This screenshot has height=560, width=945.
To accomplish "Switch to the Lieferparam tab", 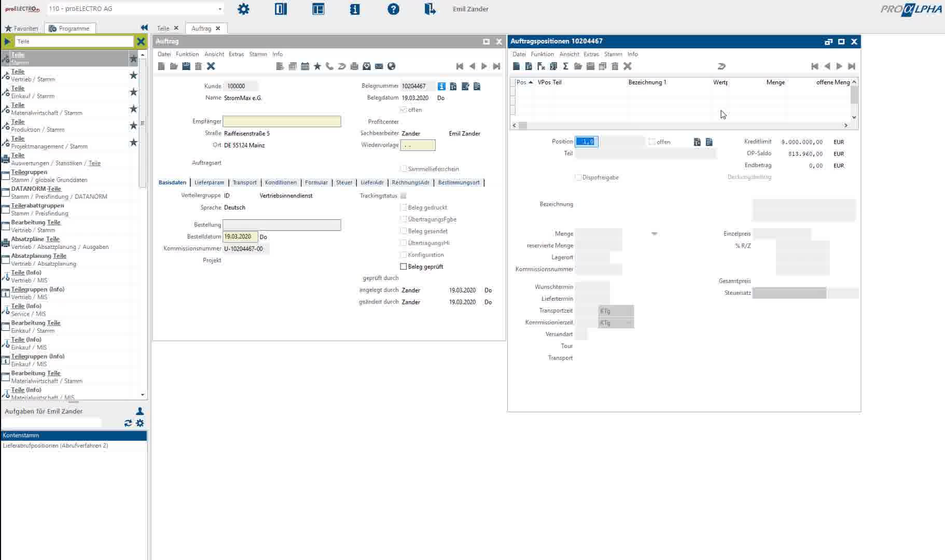I will (210, 183).
